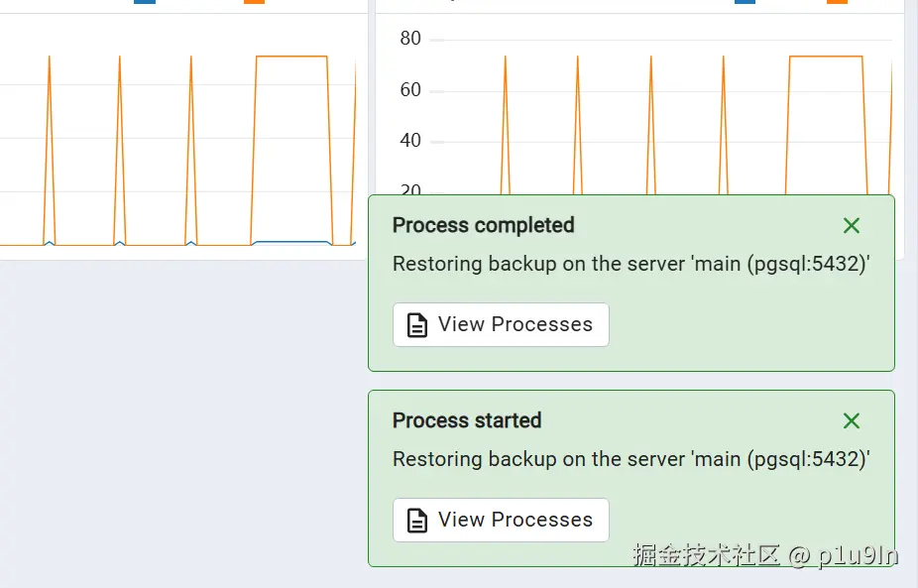Viewport: 918px width, 588px height.
Task: Click the 40 y-axis label
Action: pyautogui.click(x=410, y=141)
